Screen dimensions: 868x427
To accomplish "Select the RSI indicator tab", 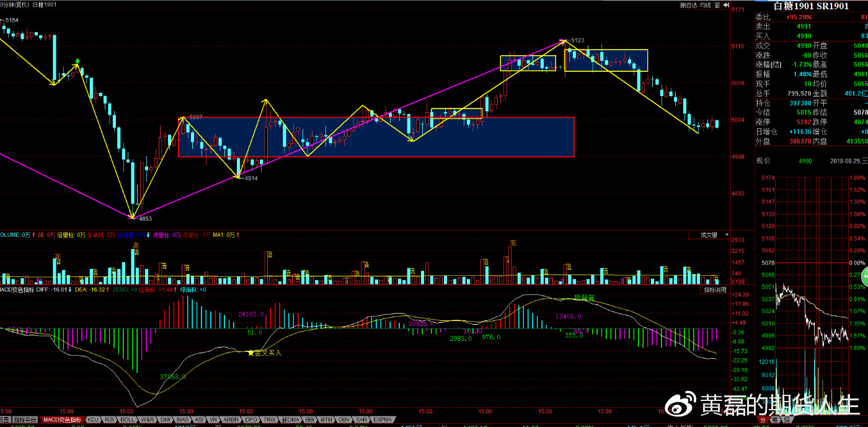I will (x=111, y=420).
